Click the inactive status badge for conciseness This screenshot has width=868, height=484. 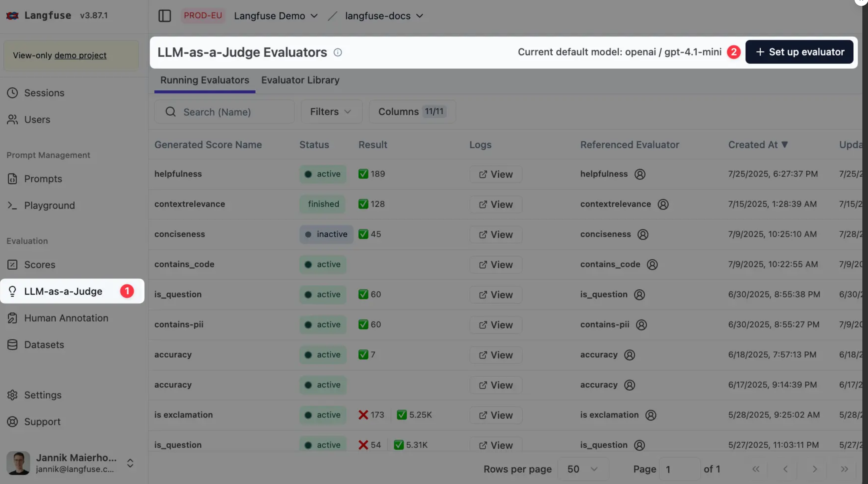pos(326,234)
